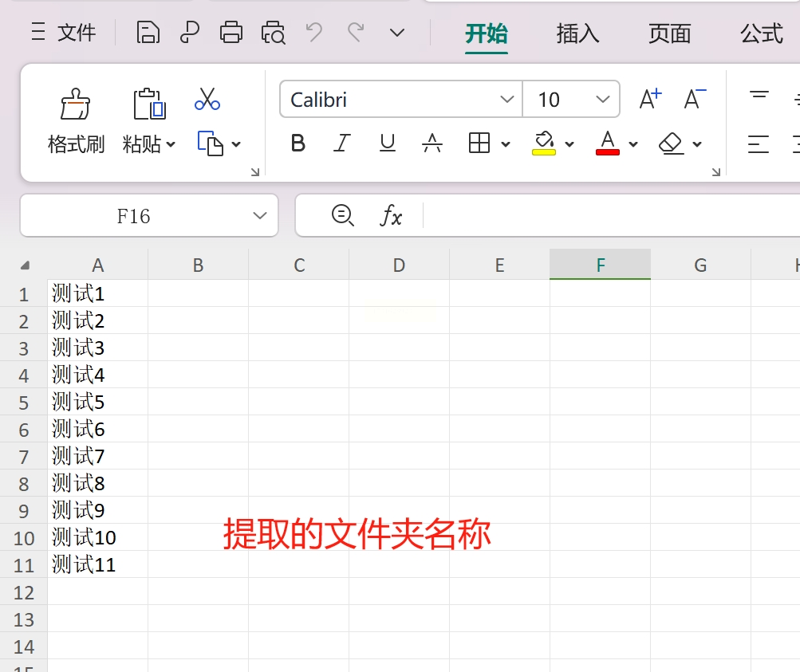
Task: Switch to the 插入 tab
Action: 577,34
